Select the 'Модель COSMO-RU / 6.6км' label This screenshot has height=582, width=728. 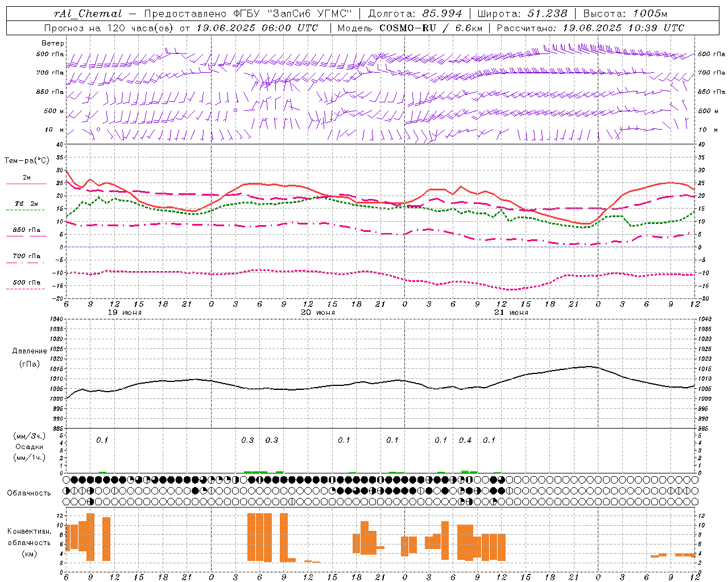click(x=409, y=28)
